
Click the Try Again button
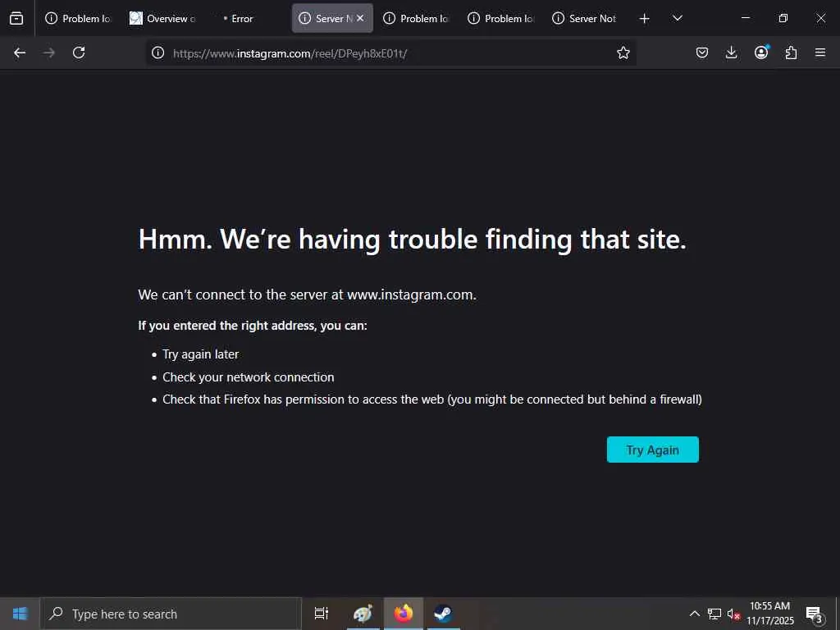pyautogui.click(x=652, y=450)
